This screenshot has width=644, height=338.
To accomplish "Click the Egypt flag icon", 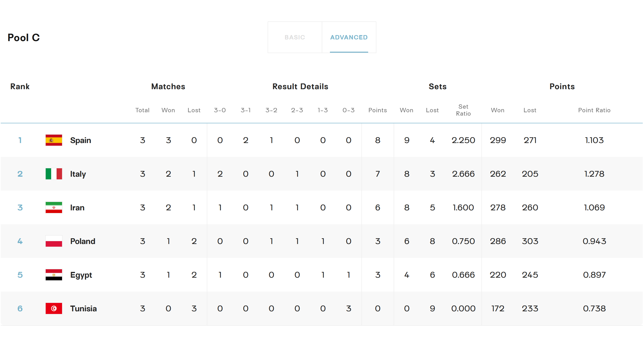I will click(x=54, y=275).
